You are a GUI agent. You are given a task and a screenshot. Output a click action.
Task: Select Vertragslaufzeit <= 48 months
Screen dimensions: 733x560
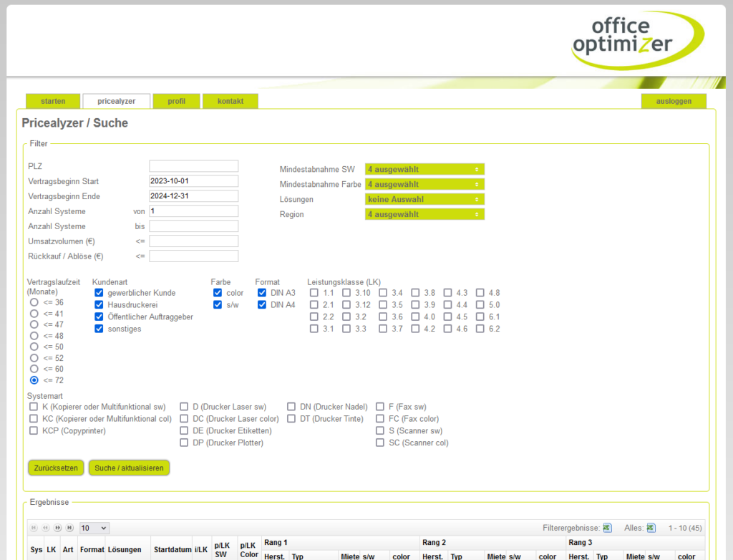[34, 336]
